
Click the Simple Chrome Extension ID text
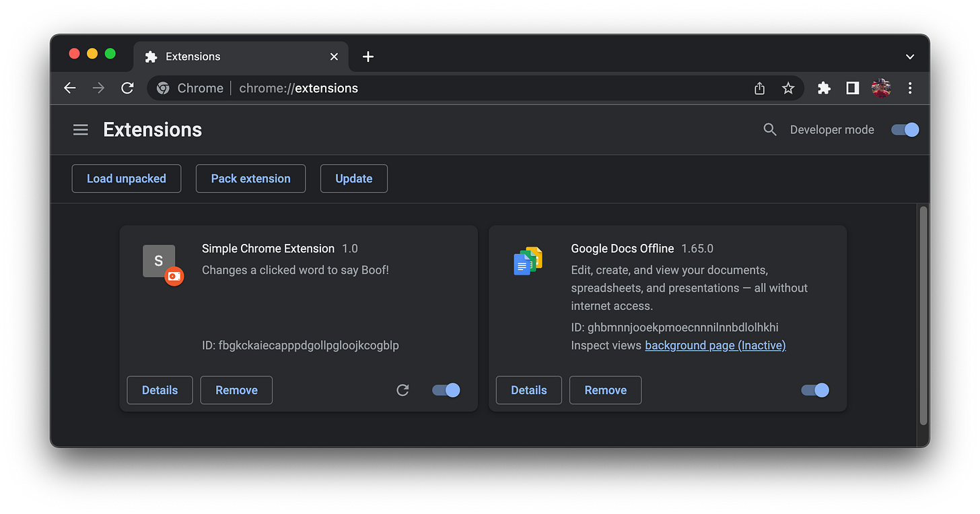[x=300, y=346]
